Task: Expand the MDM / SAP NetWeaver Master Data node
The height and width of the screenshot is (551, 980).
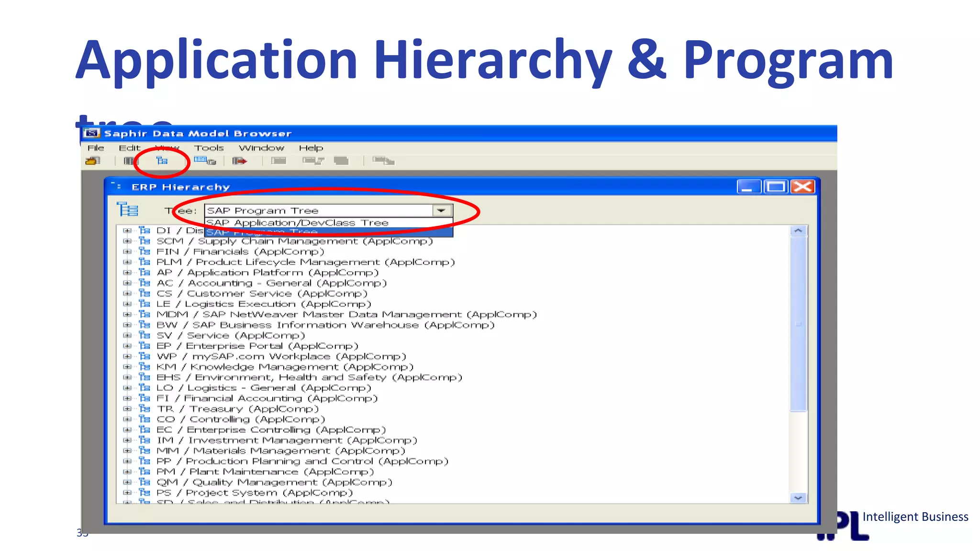Action: [x=127, y=315]
